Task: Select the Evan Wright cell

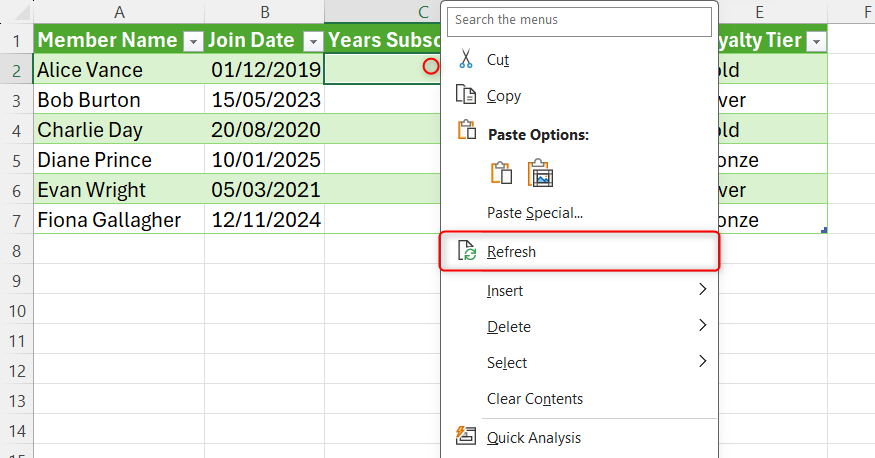Action: 119,190
